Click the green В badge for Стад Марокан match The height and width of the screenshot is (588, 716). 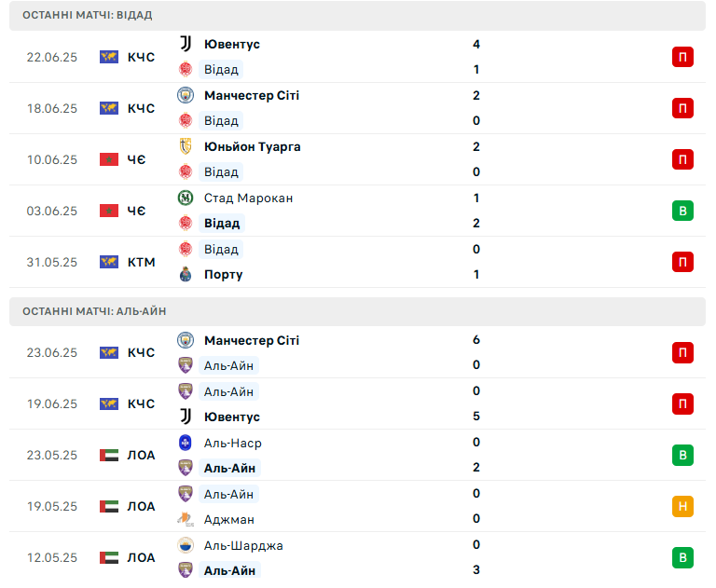(682, 211)
